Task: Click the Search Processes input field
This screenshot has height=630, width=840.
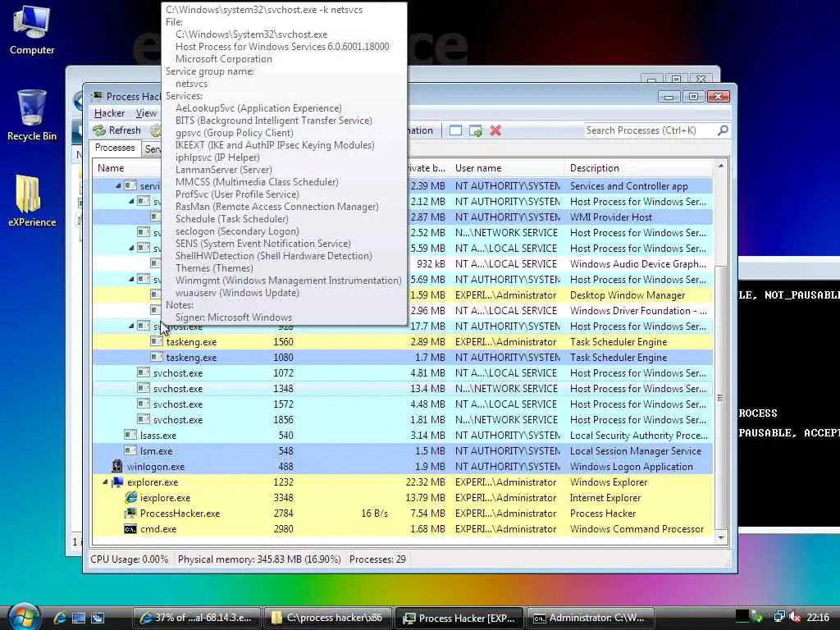Action: point(650,130)
